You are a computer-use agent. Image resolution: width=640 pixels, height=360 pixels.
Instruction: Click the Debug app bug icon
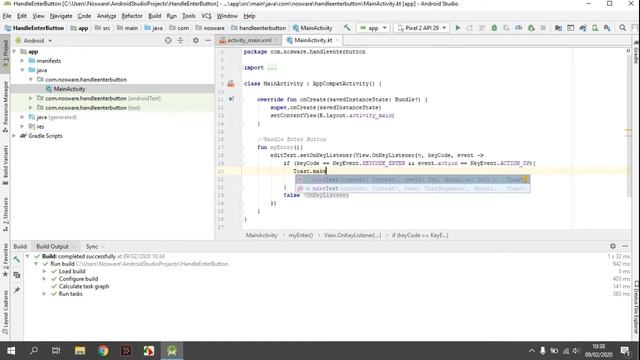[494, 28]
